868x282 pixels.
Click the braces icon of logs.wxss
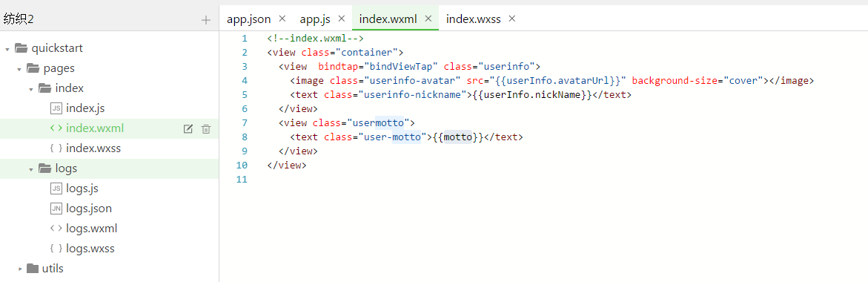point(56,248)
